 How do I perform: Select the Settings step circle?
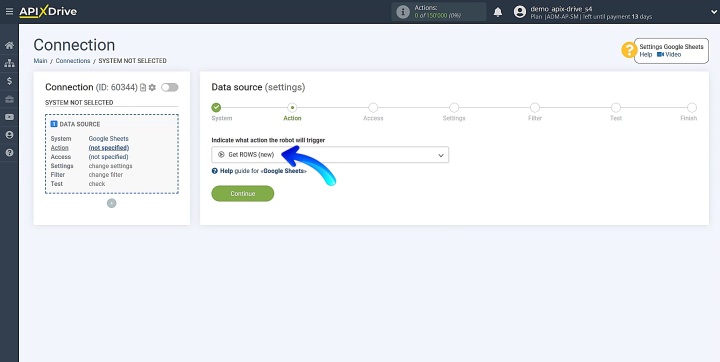pyautogui.click(x=454, y=107)
